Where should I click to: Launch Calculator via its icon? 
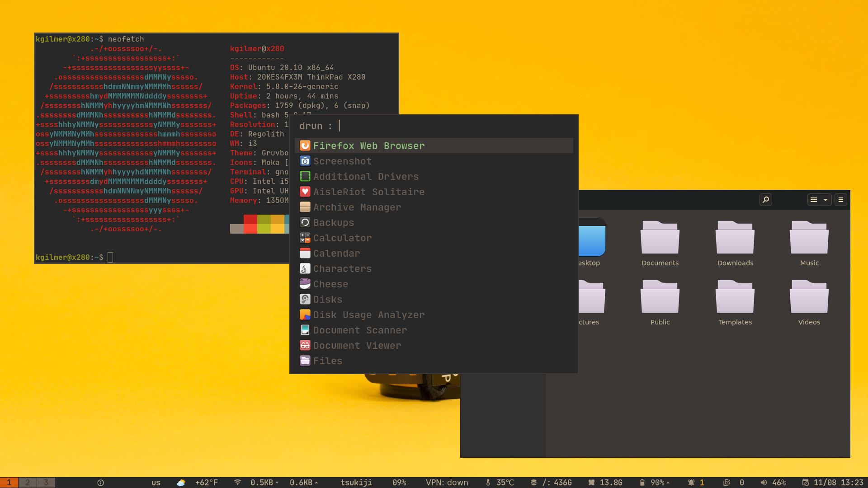(x=305, y=238)
